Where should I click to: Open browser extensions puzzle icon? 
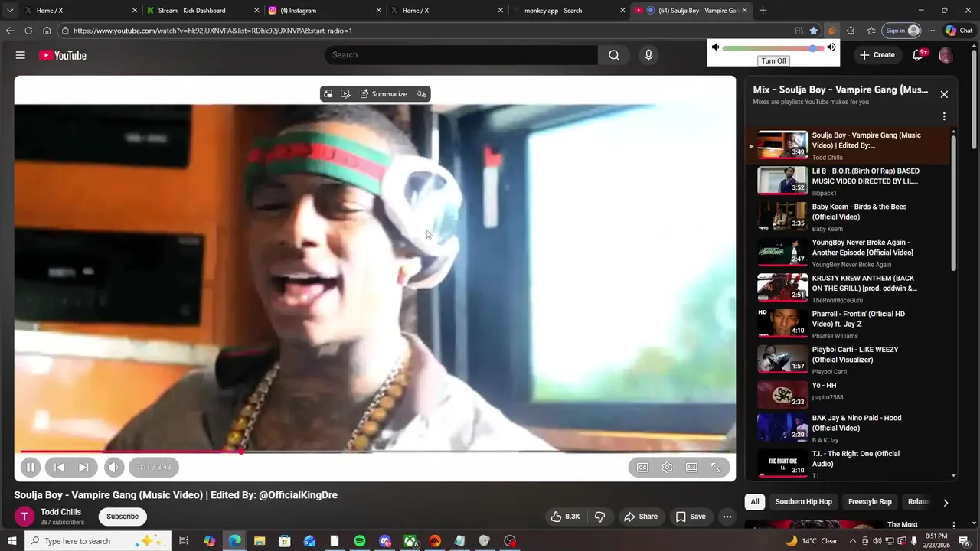851,31
